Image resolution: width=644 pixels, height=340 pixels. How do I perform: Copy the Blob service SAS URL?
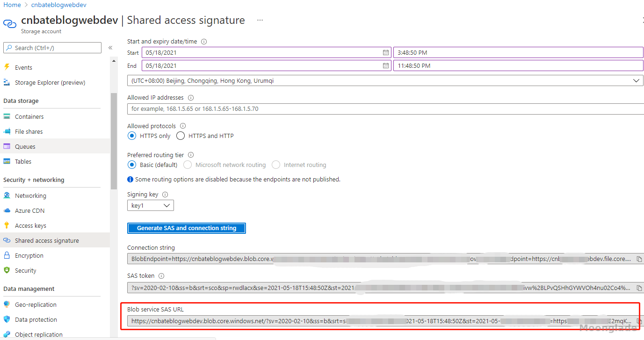pos(639,321)
